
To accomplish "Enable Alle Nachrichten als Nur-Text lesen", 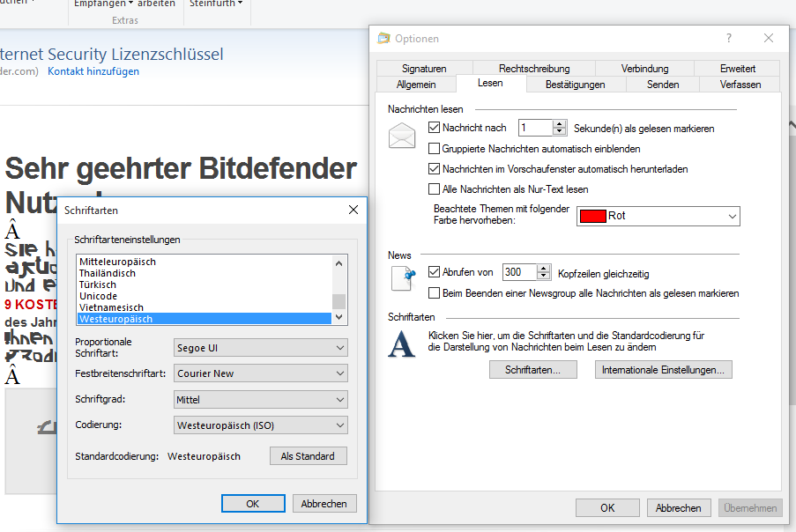I will tap(434, 189).
